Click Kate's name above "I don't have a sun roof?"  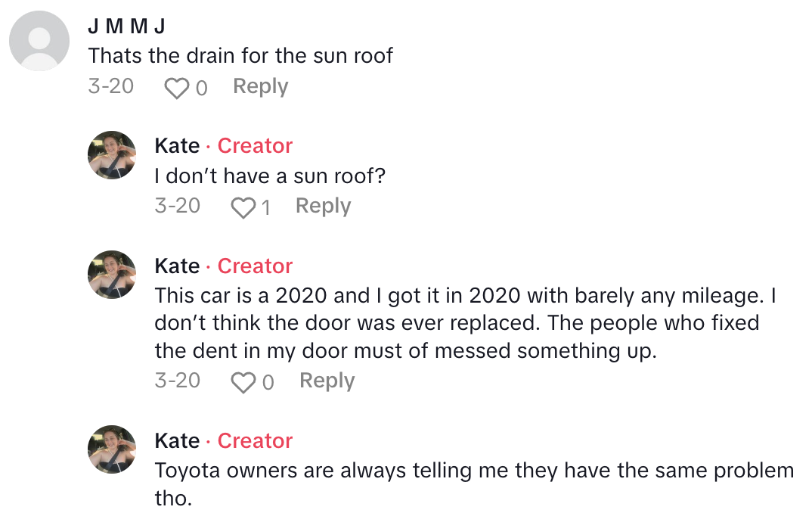177,146
